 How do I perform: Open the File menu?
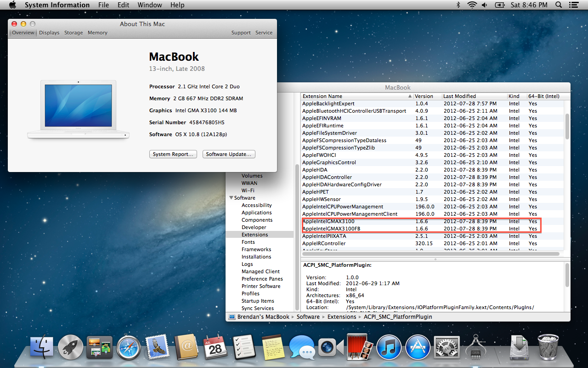coord(103,5)
